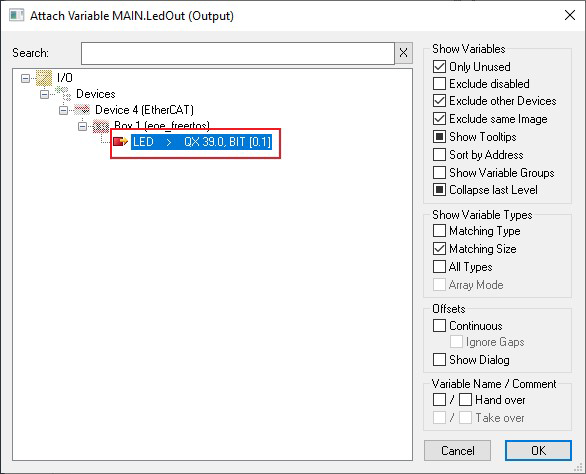Confirm with the OK button

(x=539, y=450)
